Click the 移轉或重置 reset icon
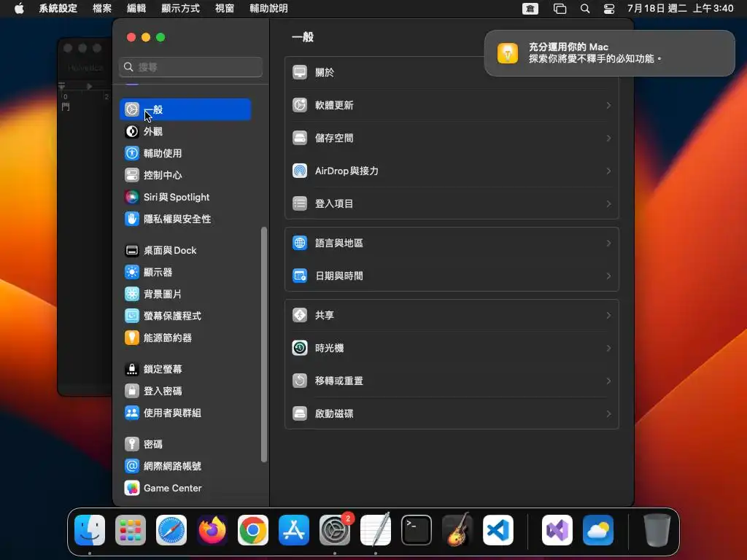Image resolution: width=747 pixels, height=560 pixels. (300, 381)
